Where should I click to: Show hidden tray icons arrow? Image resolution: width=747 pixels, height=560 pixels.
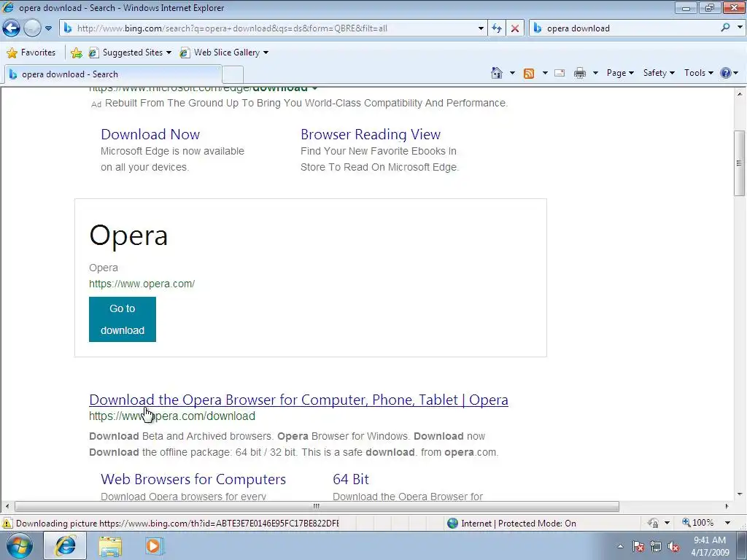(x=620, y=546)
